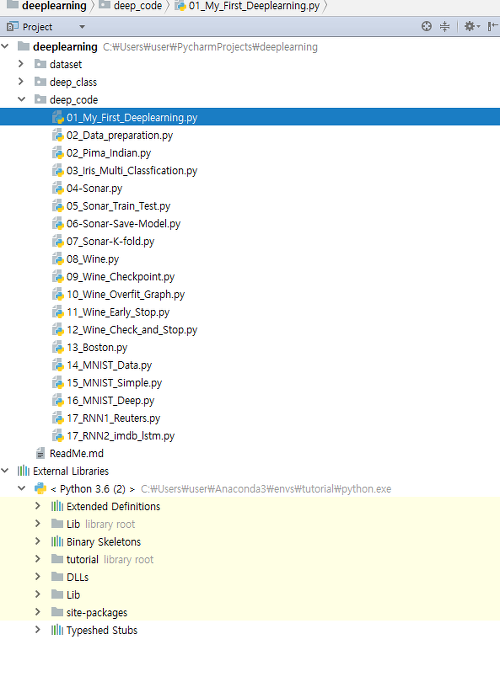
Task: Click the deeplearning project root folder icon
Action: (23, 46)
